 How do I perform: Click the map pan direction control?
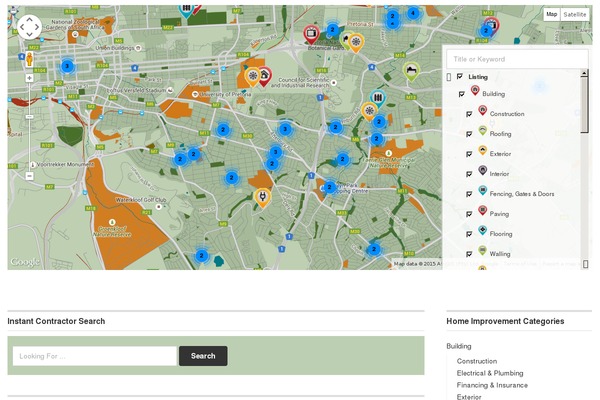click(29, 27)
